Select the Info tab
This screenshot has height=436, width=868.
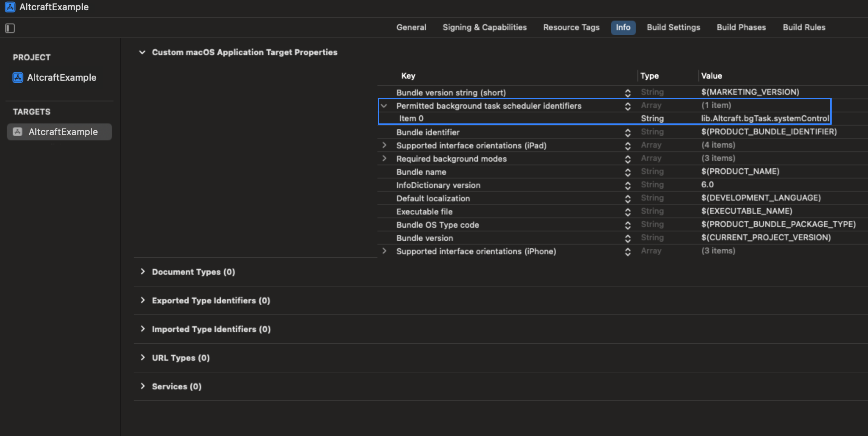623,28
